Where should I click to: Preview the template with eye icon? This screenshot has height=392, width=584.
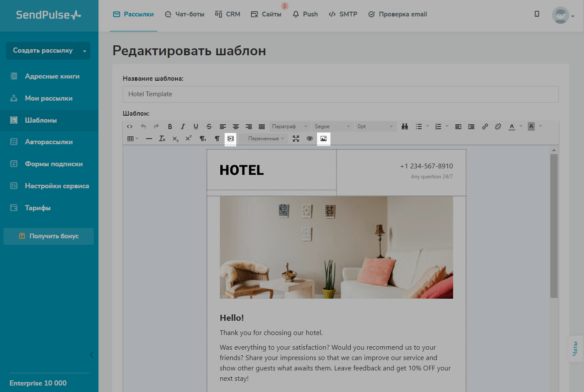(x=310, y=139)
